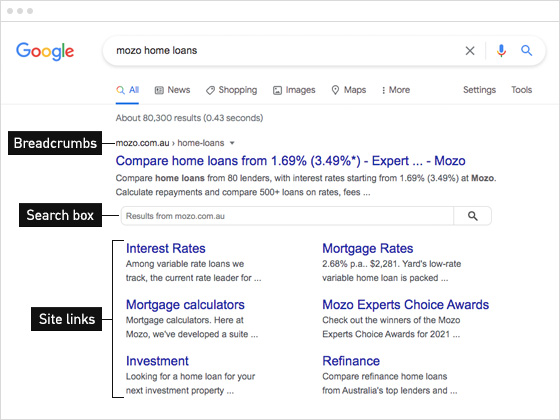
Task: Click the snippet Mortgage calculators. Here at
Action: click(192, 327)
